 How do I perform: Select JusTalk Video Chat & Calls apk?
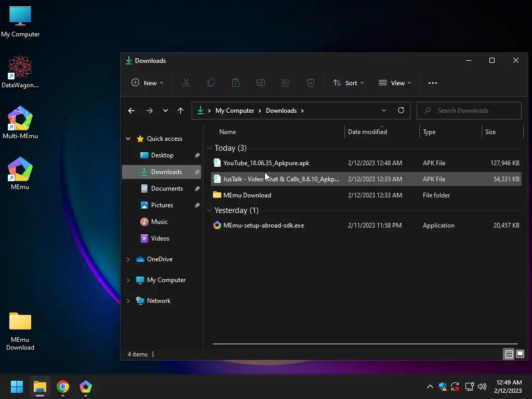pyautogui.click(x=366, y=179)
